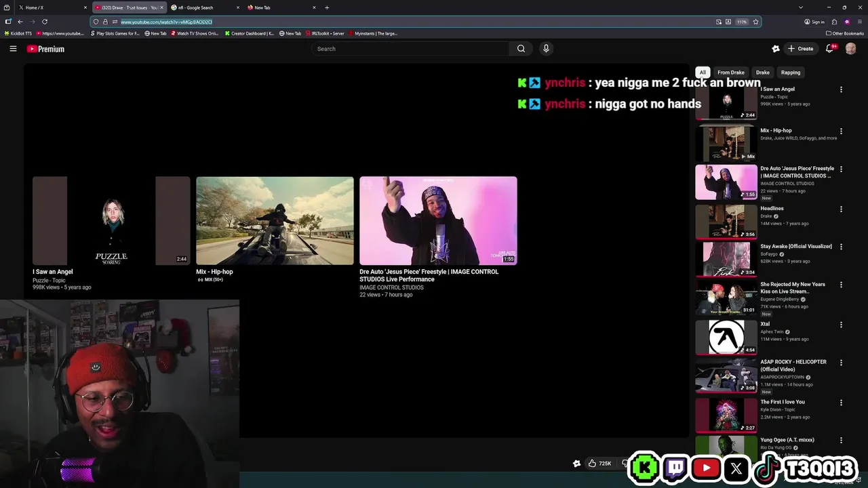Open Mix - Hip-hop end-screen thumbnail
This screenshot has height=488, width=868.
coord(275,220)
